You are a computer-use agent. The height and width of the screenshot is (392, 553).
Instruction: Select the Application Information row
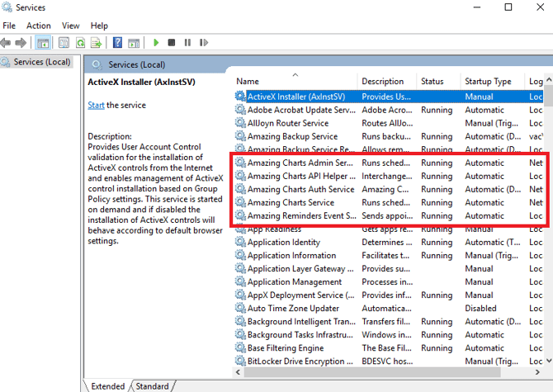tap(389, 255)
